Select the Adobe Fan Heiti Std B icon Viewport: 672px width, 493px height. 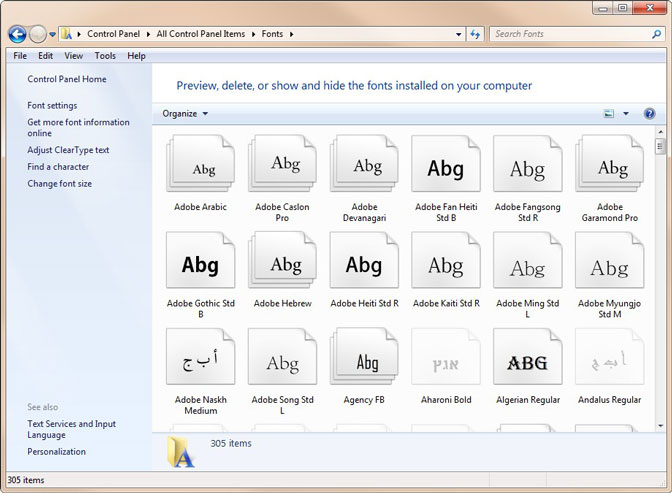click(446, 163)
